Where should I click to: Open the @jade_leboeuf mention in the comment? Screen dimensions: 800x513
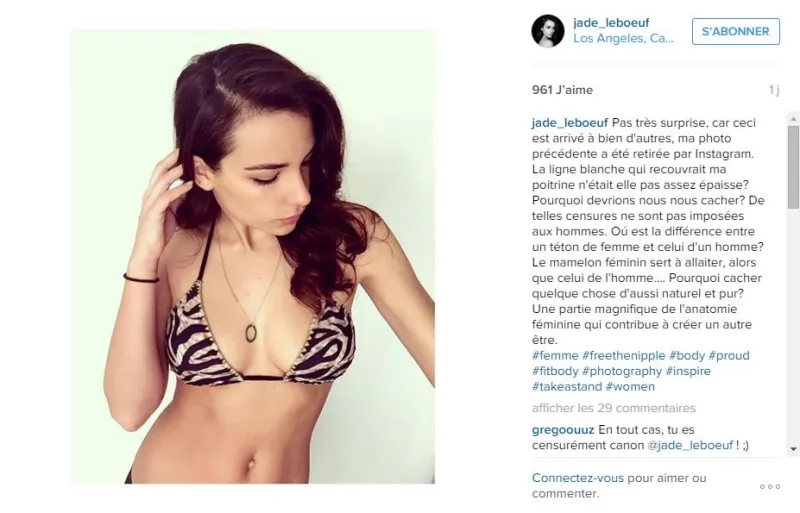point(690,445)
